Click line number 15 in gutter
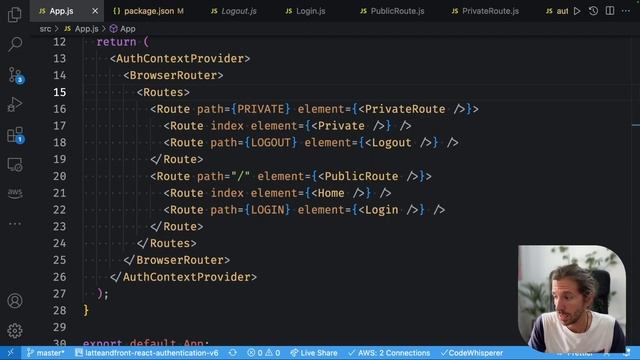Image resolution: width=640 pixels, height=360 pixels. coord(60,92)
